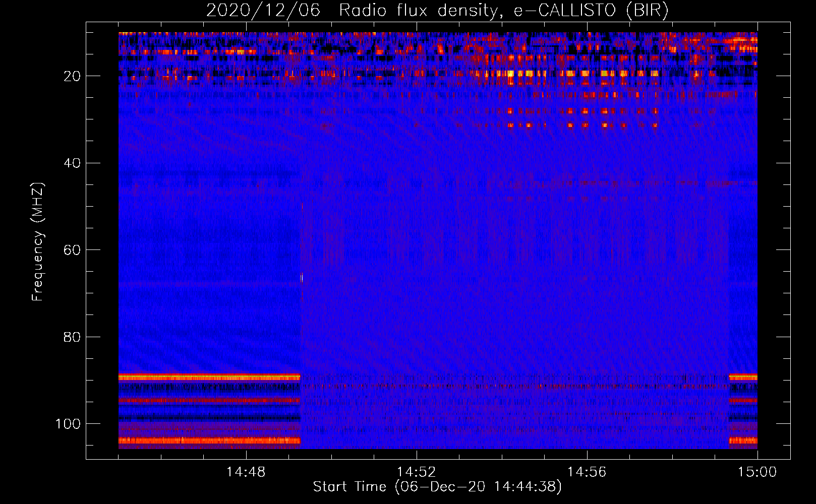Click the 'Frequency (MHZ)' axis label

(38, 242)
